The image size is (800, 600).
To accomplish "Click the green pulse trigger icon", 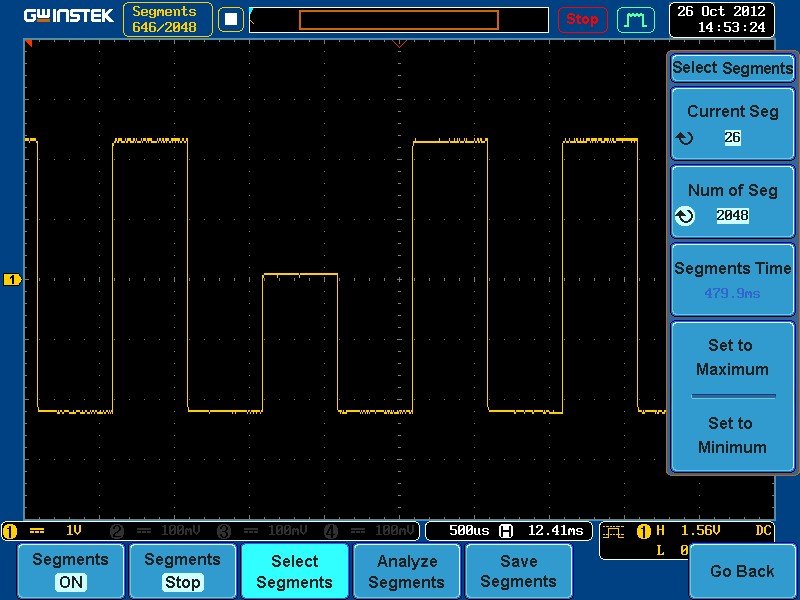I will 636,20.
